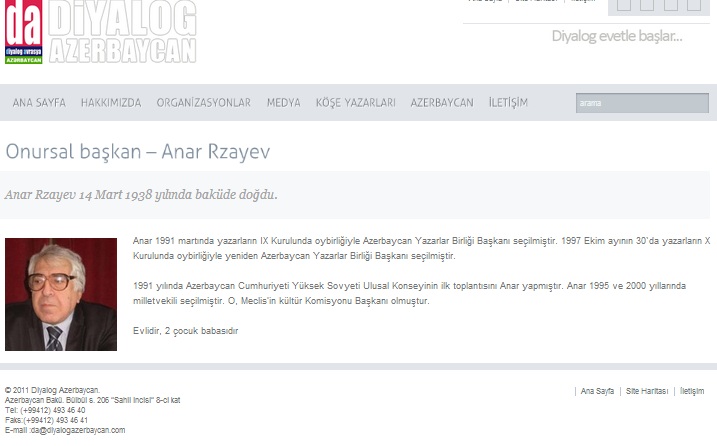
Task: Open the Köşe Yazarları menu item
Action: (x=355, y=103)
